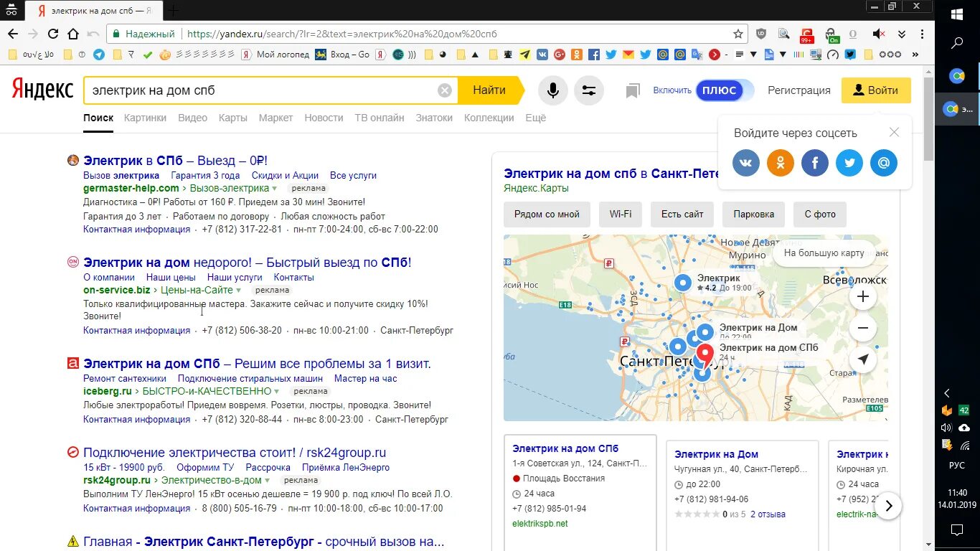Image resolution: width=980 pixels, height=551 pixels.
Task: Expand hidden extensions double-chevron
Action: pos(902,34)
